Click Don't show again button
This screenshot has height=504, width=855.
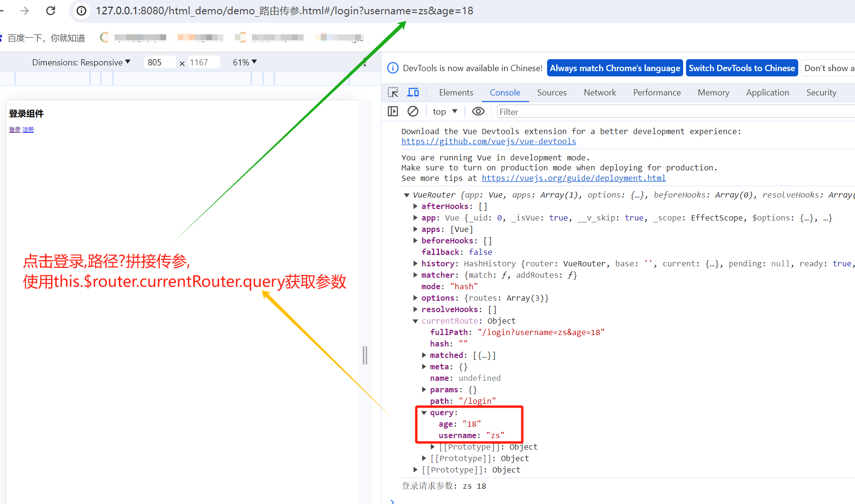pyautogui.click(x=828, y=68)
